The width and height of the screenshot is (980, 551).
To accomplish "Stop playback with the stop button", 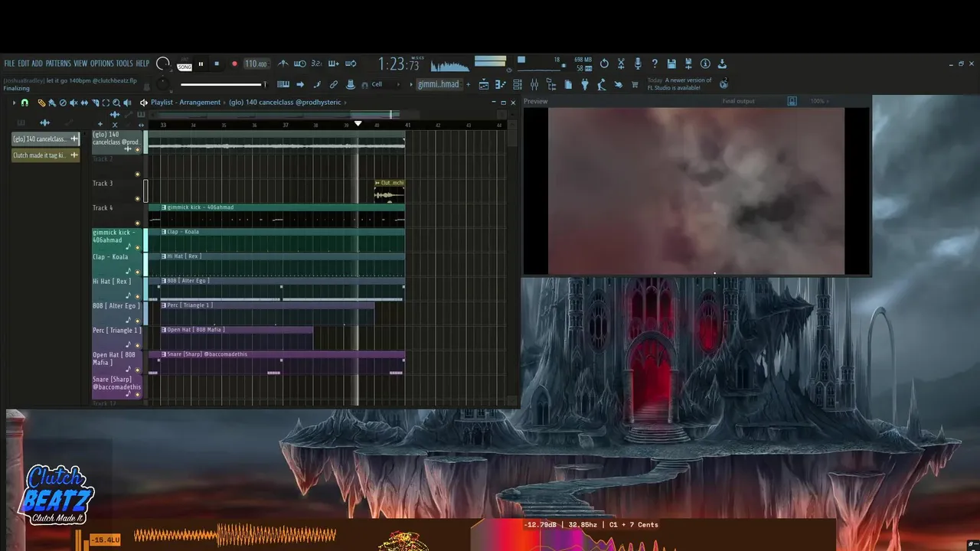I will [x=217, y=64].
